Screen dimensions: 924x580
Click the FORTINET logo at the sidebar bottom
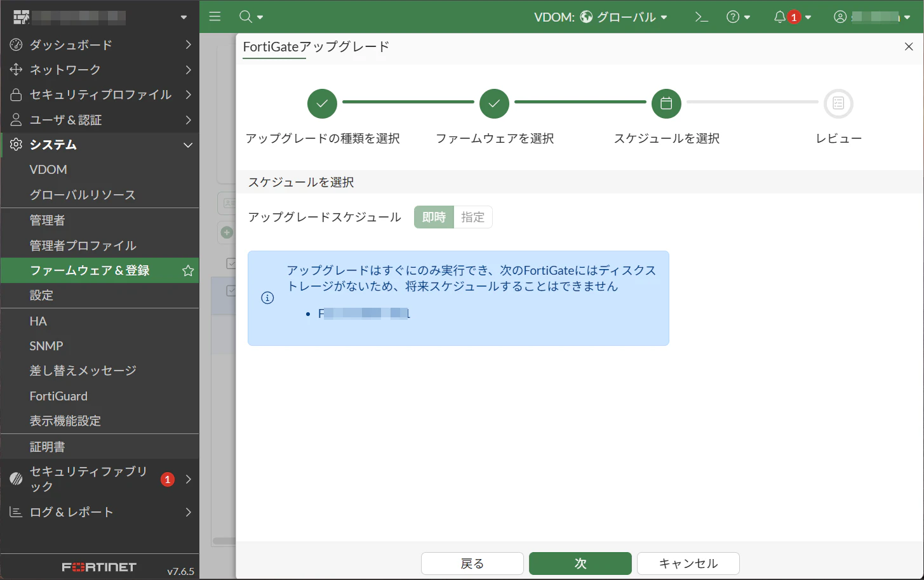point(98,567)
